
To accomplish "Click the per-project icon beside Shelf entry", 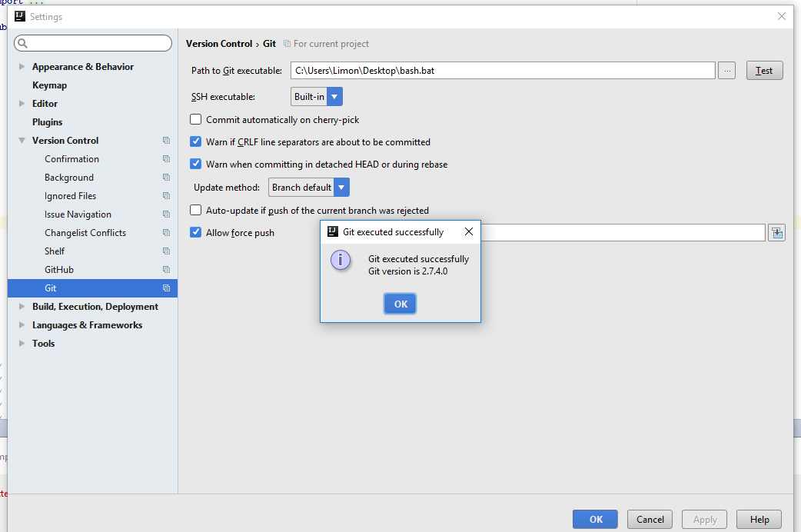I will 166,251.
